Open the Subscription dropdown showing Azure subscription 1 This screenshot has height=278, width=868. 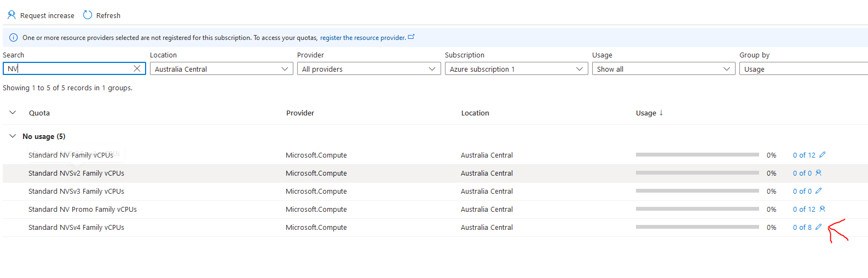click(x=516, y=69)
